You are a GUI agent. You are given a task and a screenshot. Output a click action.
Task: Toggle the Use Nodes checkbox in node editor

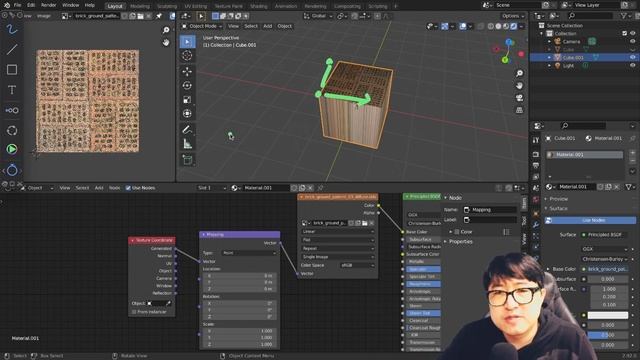(x=128, y=188)
